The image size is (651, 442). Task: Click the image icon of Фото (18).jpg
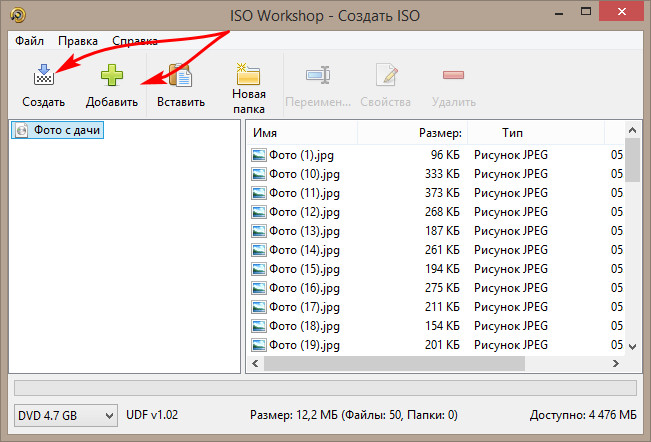tap(259, 326)
